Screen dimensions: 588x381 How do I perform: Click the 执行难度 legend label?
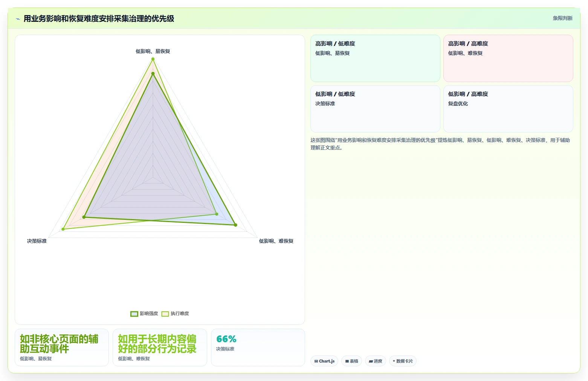180,314
